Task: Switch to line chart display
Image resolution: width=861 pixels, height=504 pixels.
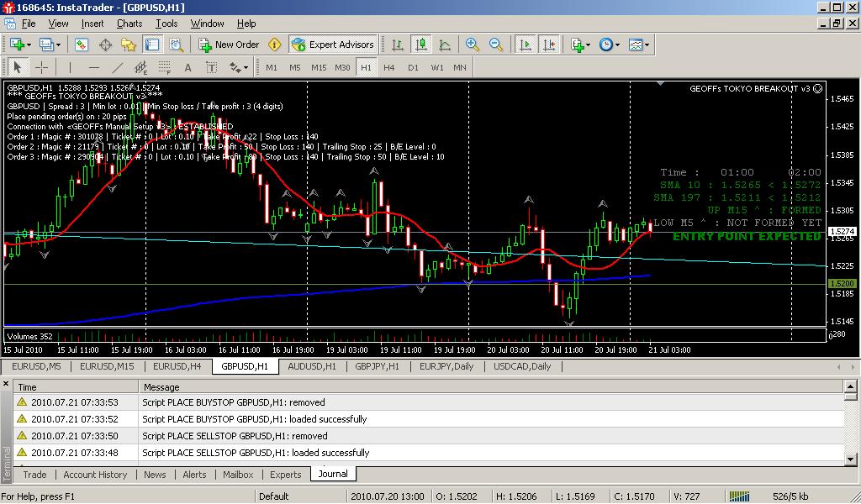Action: coord(445,45)
